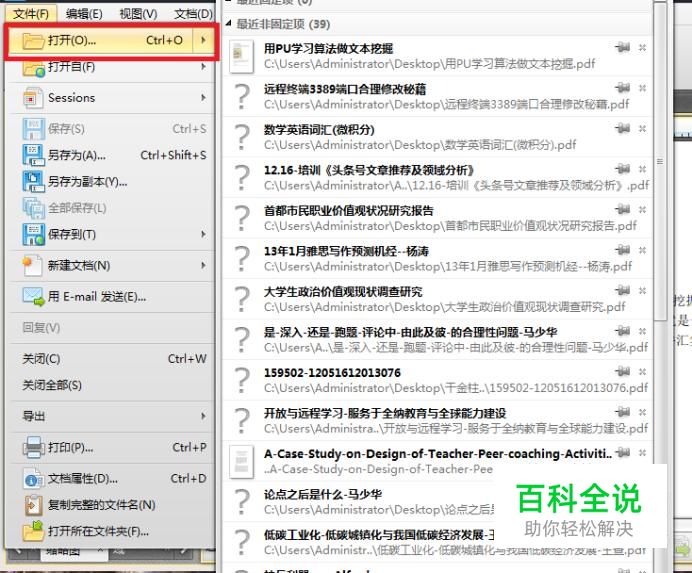Click the 保存(S) disk icon
This screenshot has width=692, height=573.
click(34, 129)
